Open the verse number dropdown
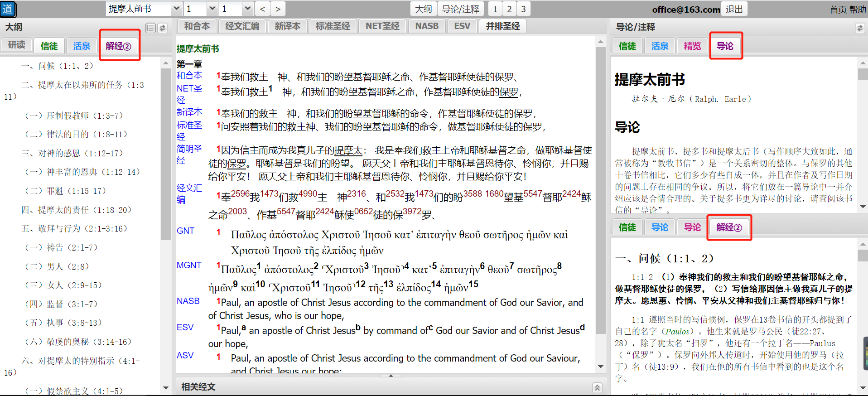Screen dimensions: 868x396 click(x=247, y=9)
